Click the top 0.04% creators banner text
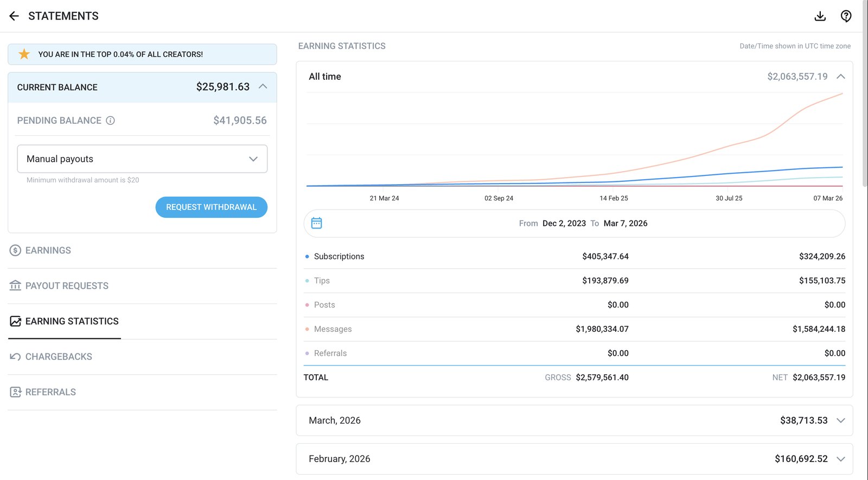The image size is (868, 480). (120, 54)
